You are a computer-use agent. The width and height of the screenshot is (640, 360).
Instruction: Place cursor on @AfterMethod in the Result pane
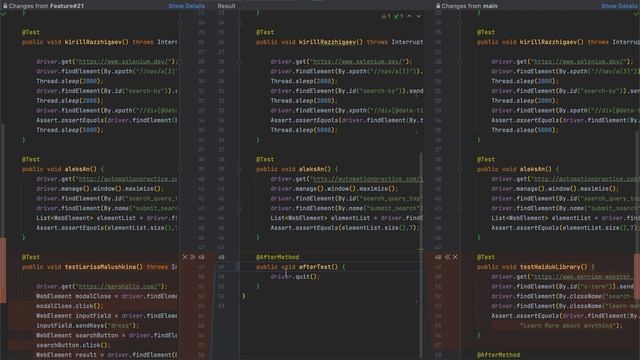point(278,257)
